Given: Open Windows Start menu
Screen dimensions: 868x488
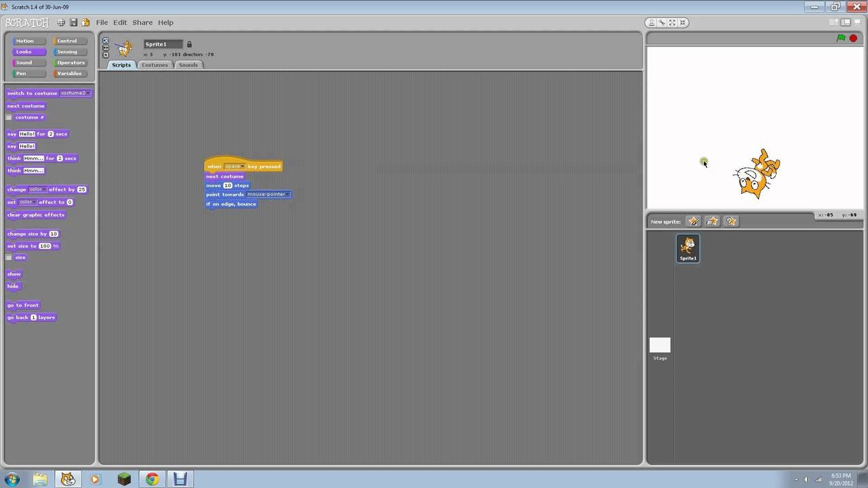Looking at the screenshot, I should point(12,479).
